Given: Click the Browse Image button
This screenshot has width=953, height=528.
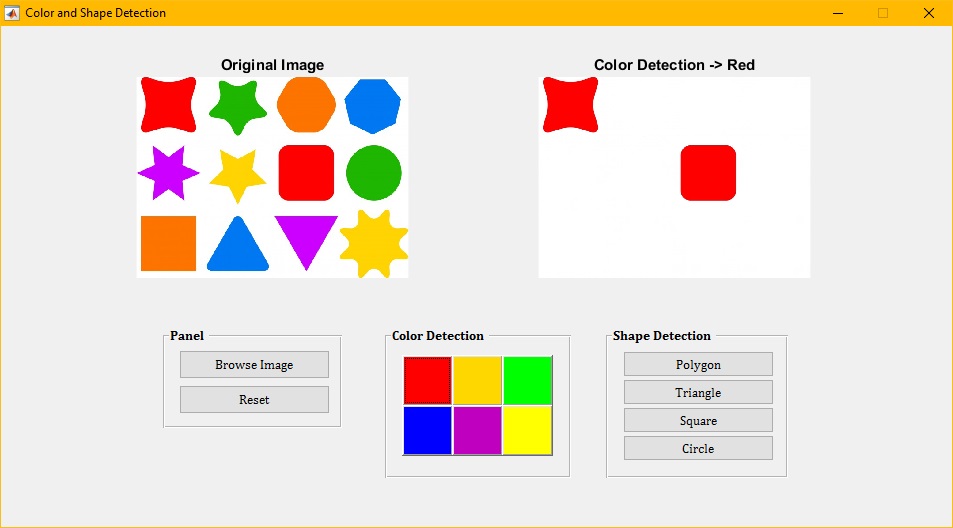Looking at the screenshot, I should pos(254,365).
